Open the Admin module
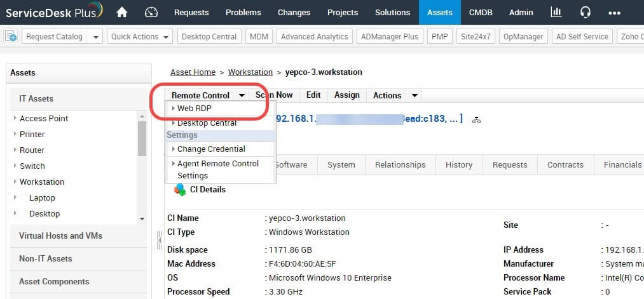The image size is (644, 299). (x=521, y=12)
